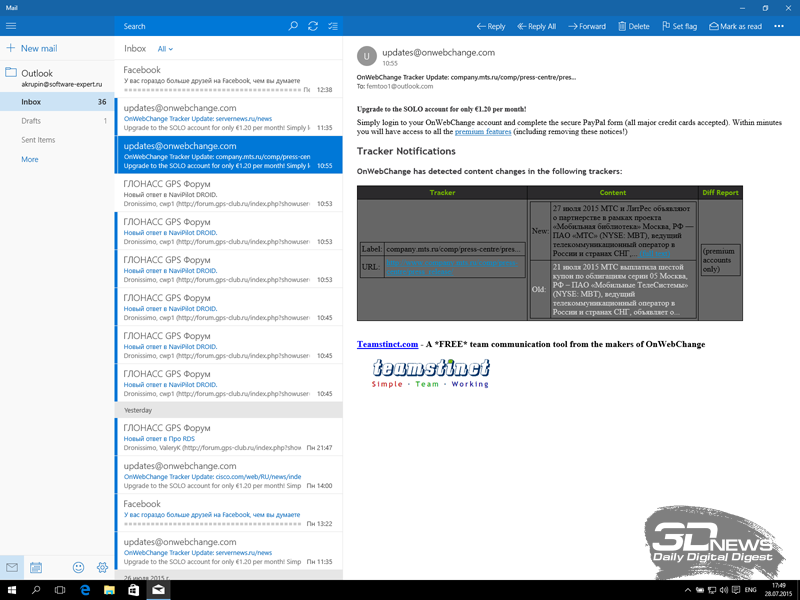Open onwebchange email from Пн 11:35

point(229,551)
